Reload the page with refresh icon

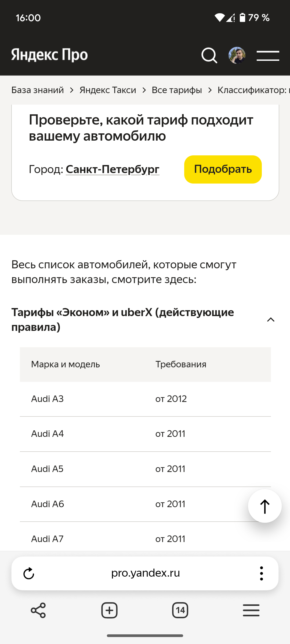pyautogui.click(x=29, y=573)
